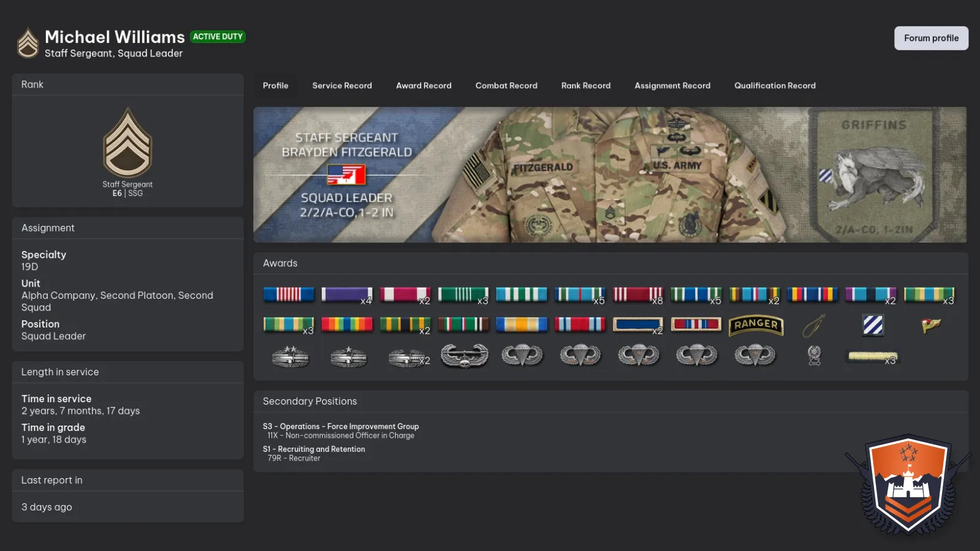Screen dimensions: 980x551
Task: Switch to the Award Record tab
Action: click(x=423, y=86)
